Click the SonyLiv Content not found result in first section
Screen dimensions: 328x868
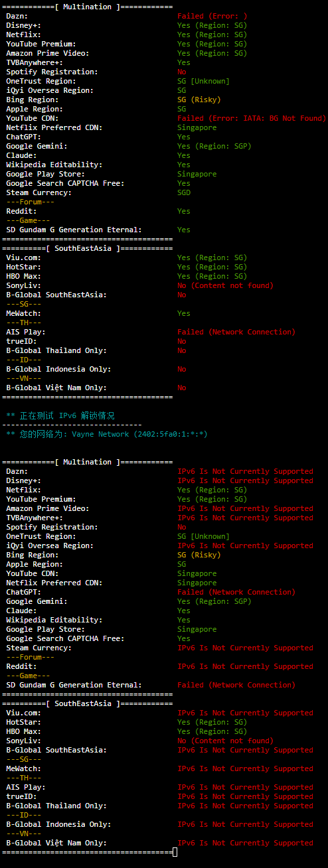(x=225, y=285)
